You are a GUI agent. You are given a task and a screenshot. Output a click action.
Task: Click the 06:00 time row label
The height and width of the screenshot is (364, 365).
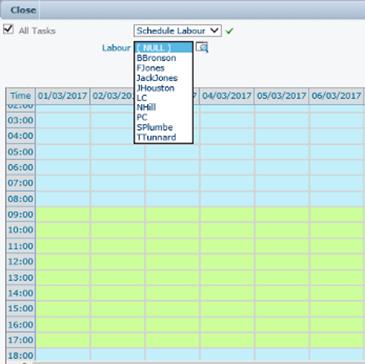(21, 167)
